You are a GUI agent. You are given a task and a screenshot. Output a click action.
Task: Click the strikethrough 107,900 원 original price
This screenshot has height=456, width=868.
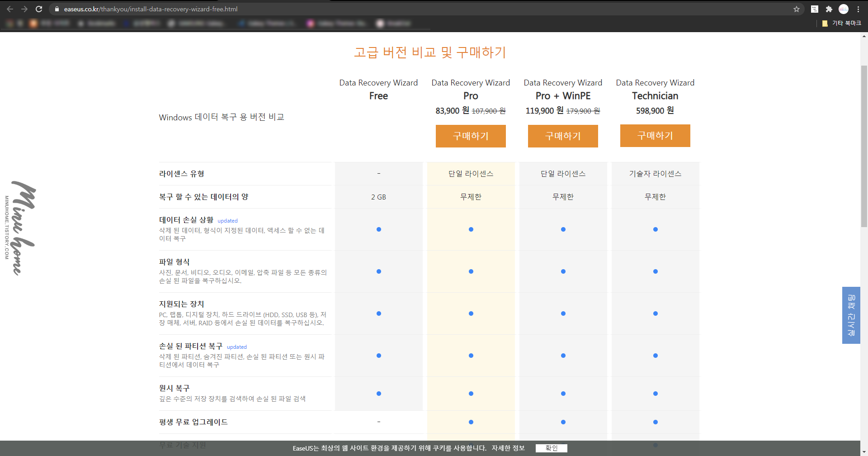click(x=489, y=111)
